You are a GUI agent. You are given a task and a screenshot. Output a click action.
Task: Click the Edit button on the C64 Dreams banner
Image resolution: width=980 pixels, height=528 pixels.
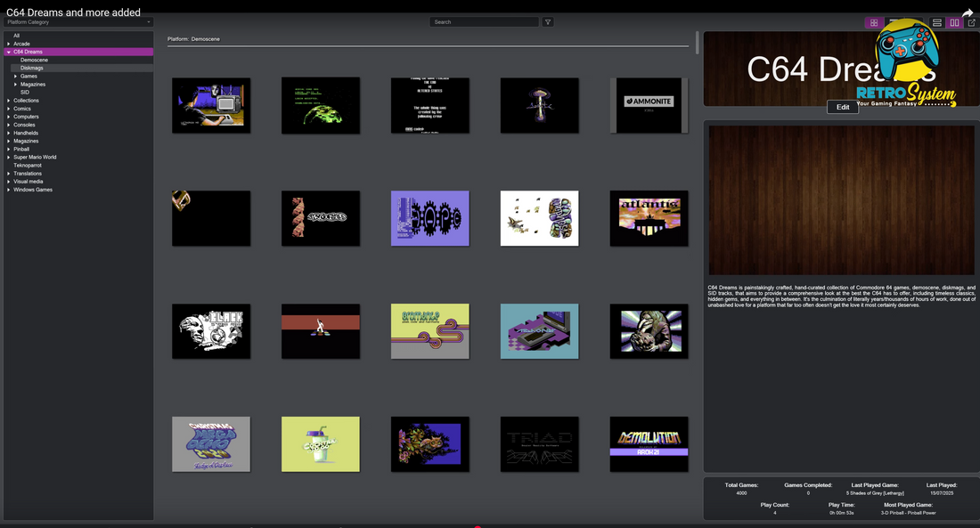pyautogui.click(x=843, y=107)
